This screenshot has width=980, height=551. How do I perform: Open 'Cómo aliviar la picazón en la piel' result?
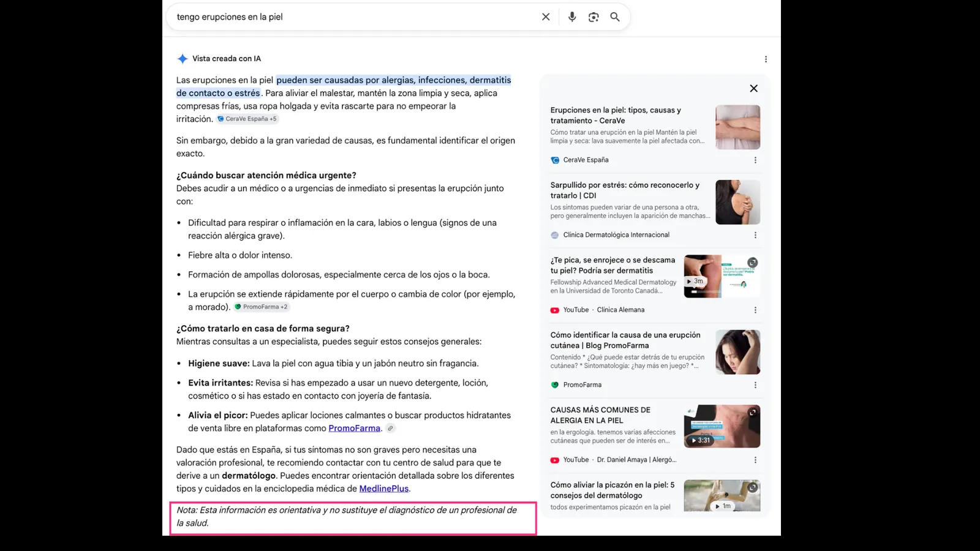pyautogui.click(x=612, y=490)
